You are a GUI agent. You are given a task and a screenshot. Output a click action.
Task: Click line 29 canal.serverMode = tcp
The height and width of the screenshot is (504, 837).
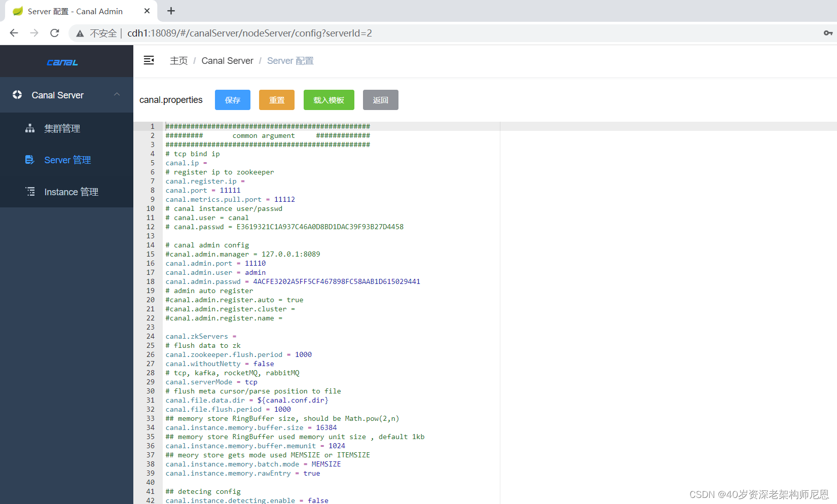tap(211, 382)
